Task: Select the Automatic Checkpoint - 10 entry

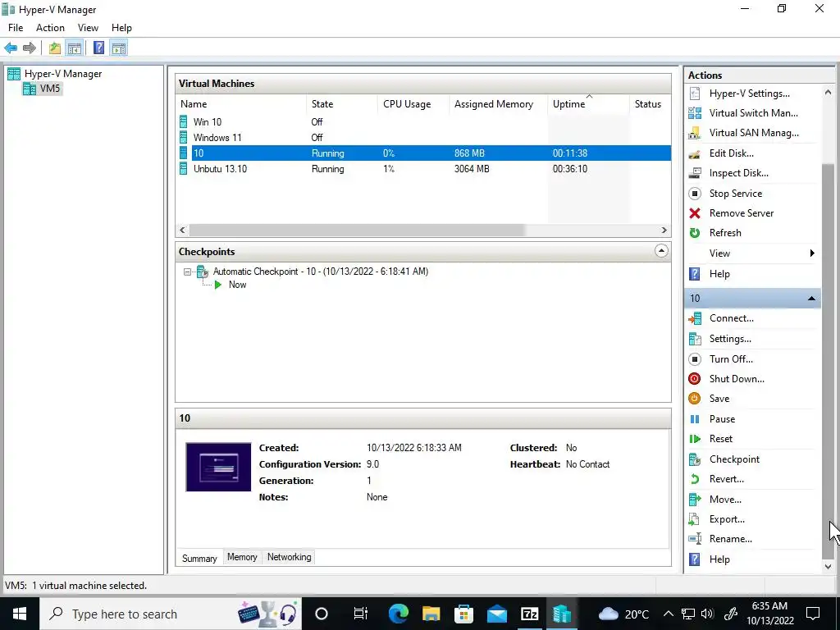Action: pos(321,272)
